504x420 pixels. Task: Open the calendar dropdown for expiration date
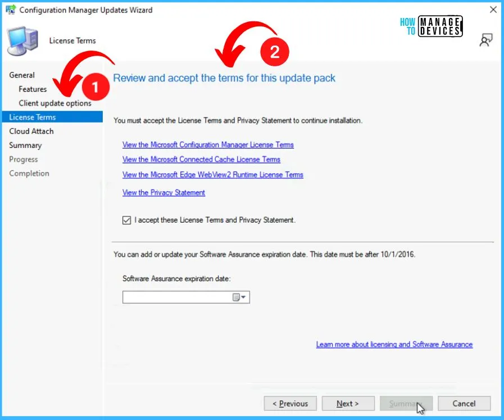pyautogui.click(x=239, y=297)
